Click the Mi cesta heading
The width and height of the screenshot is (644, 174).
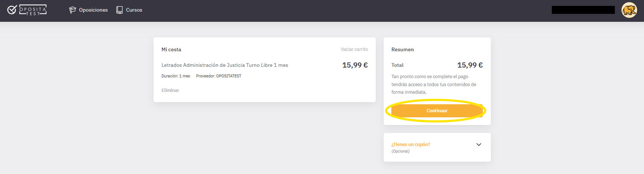[171, 49]
